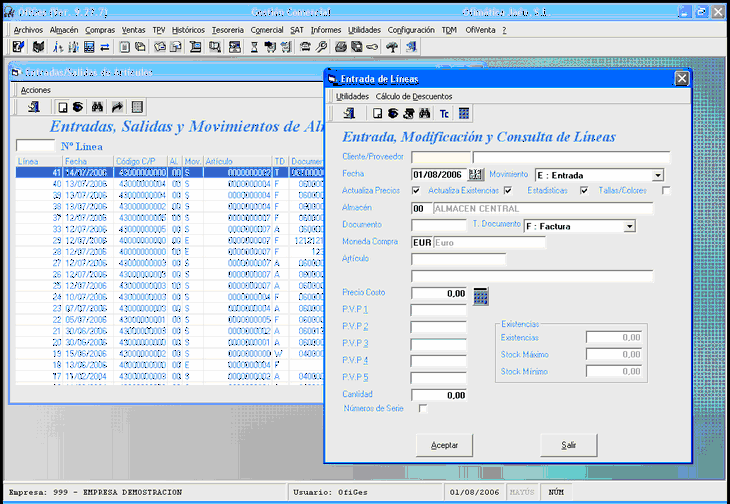Click the Cliente/Proveedor code field
The image size is (730, 504).
tap(441, 157)
